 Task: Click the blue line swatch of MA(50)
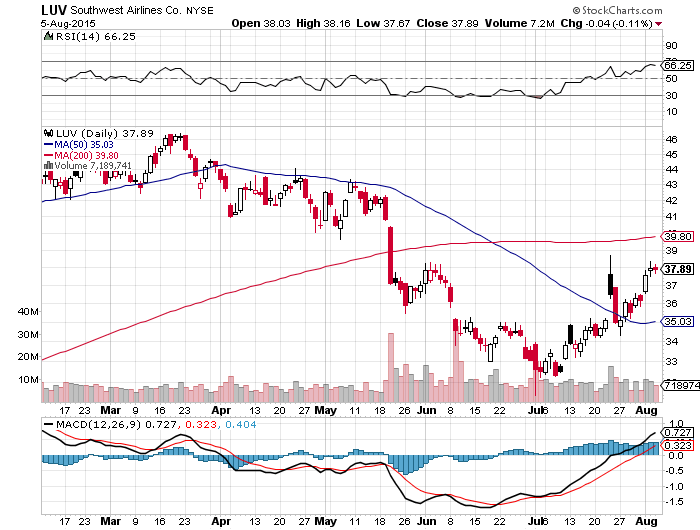pos(48,144)
